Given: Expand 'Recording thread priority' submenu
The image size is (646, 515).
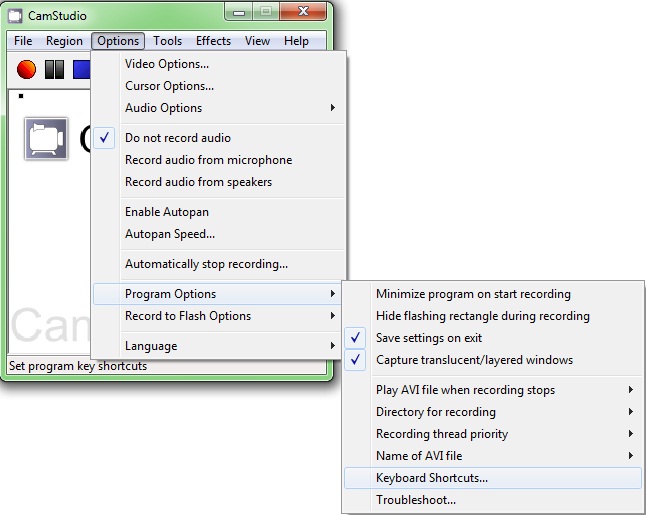Looking at the screenshot, I should (x=493, y=433).
